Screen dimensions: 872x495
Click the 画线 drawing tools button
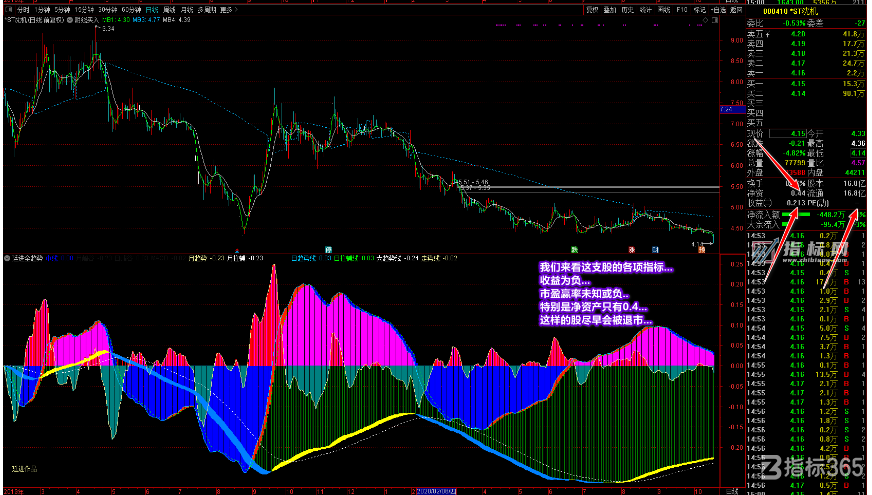pyautogui.click(x=664, y=10)
